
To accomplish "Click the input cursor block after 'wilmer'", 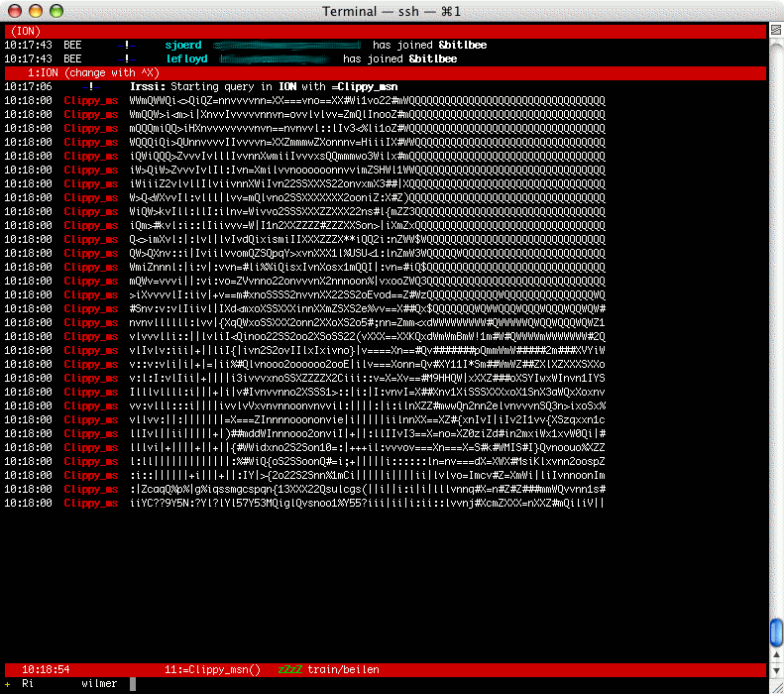I will click(x=133, y=684).
